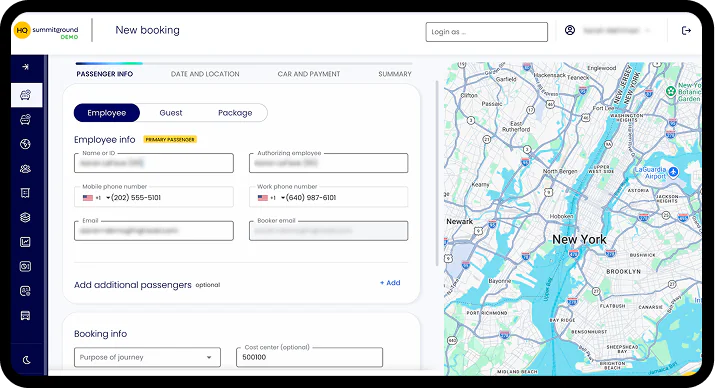Image resolution: width=715 pixels, height=388 pixels.
Task: Open the people group icon in the sidebar
Action: click(26, 169)
